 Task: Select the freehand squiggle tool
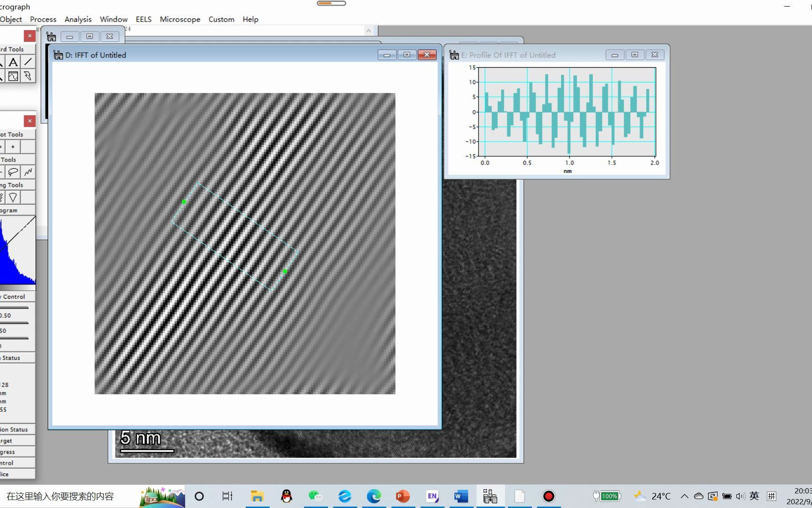point(28,172)
